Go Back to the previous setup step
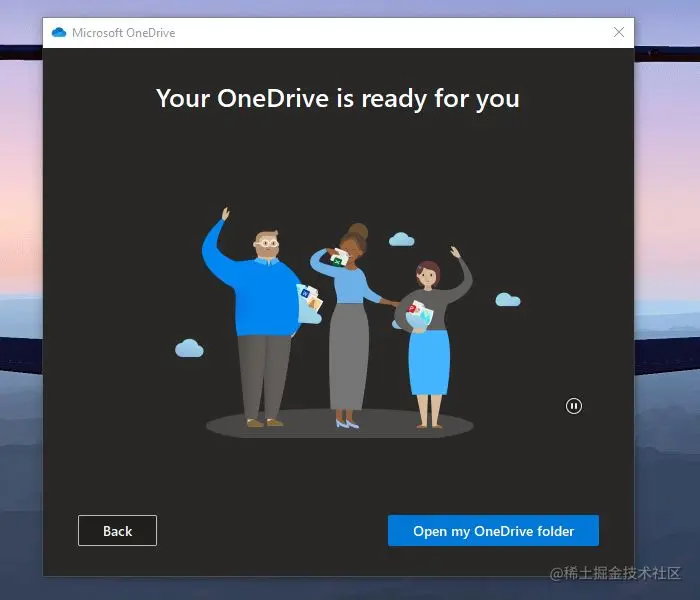 coord(117,530)
